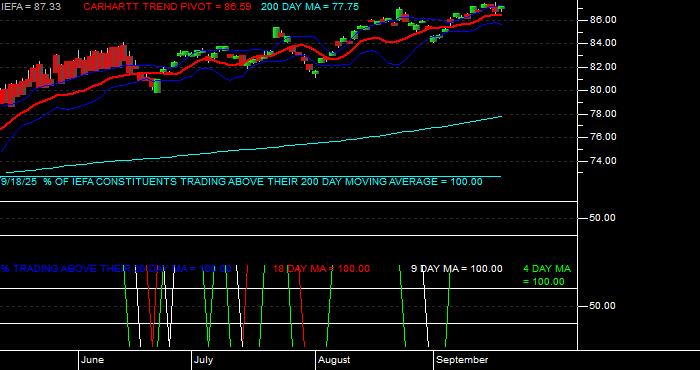The image size is (700, 370).
Task: Select the June month marker on time axis
Action: [93, 360]
